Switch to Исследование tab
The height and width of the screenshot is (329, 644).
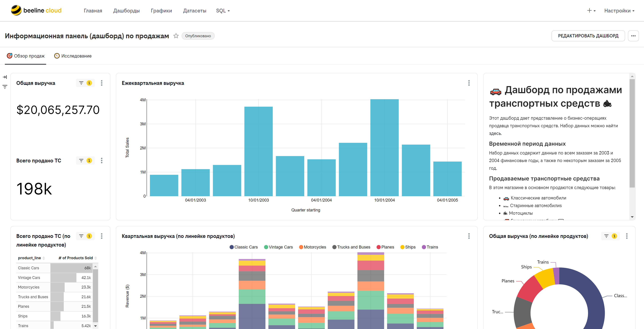(x=73, y=56)
